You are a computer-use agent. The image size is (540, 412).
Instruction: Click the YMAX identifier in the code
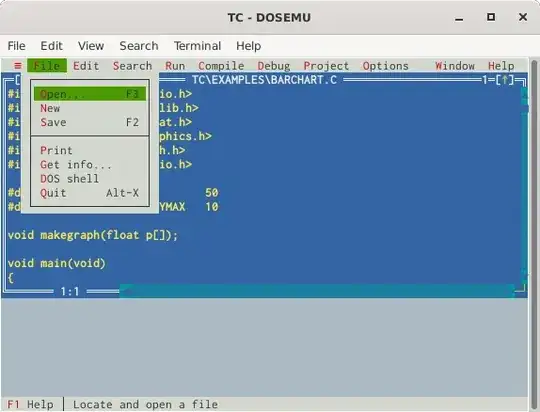[x=172, y=207]
